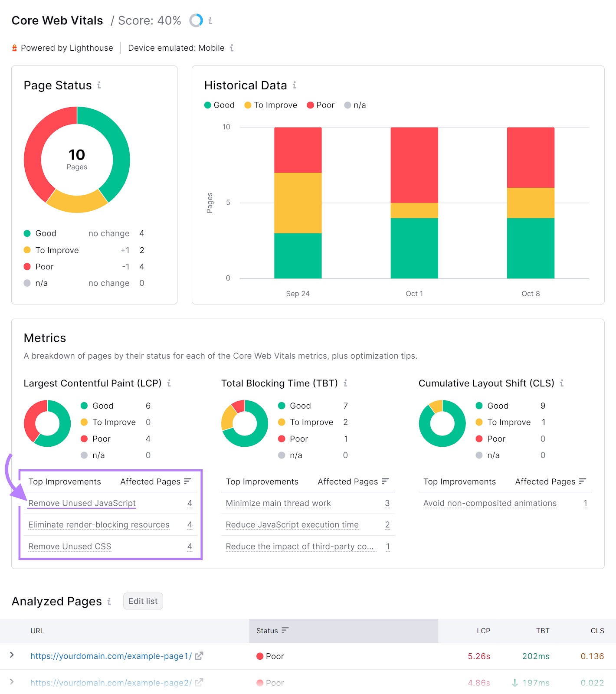616x694 pixels.
Task: Open example-page2 external link icon
Action: click(199, 683)
